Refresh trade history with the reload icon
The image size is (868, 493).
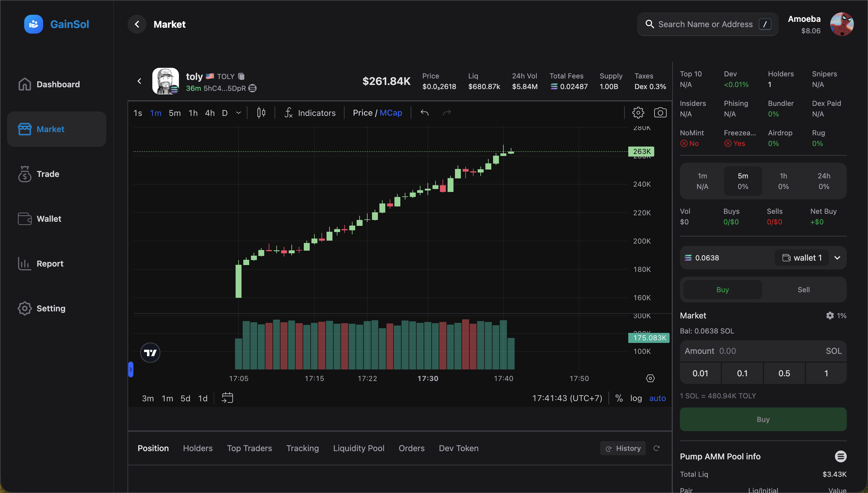tap(657, 448)
